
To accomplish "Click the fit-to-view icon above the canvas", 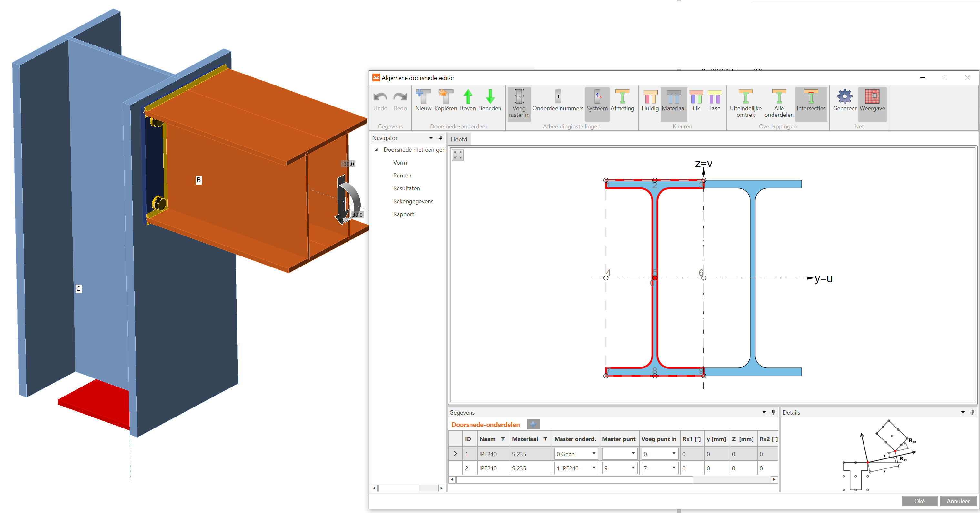I will (458, 155).
